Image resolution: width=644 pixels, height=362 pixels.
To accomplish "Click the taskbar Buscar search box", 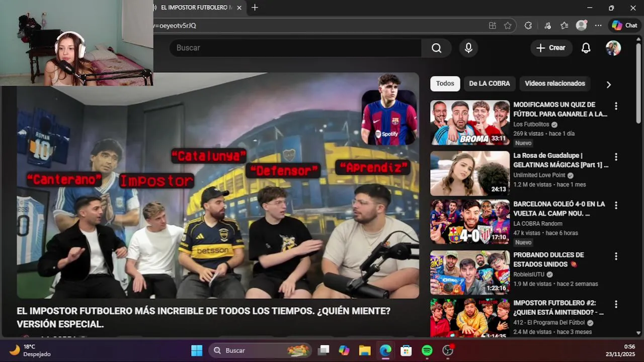I will click(261, 350).
